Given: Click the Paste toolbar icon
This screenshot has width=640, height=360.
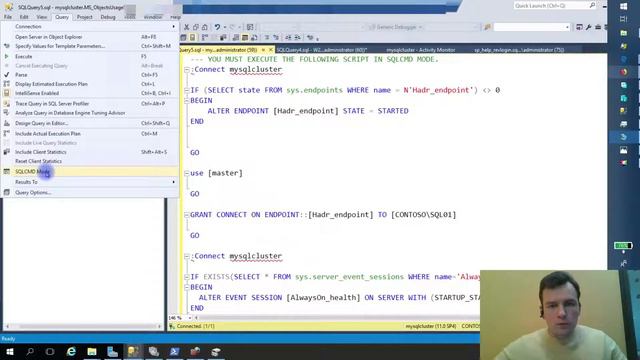Looking at the screenshot, I should coord(204,27).
